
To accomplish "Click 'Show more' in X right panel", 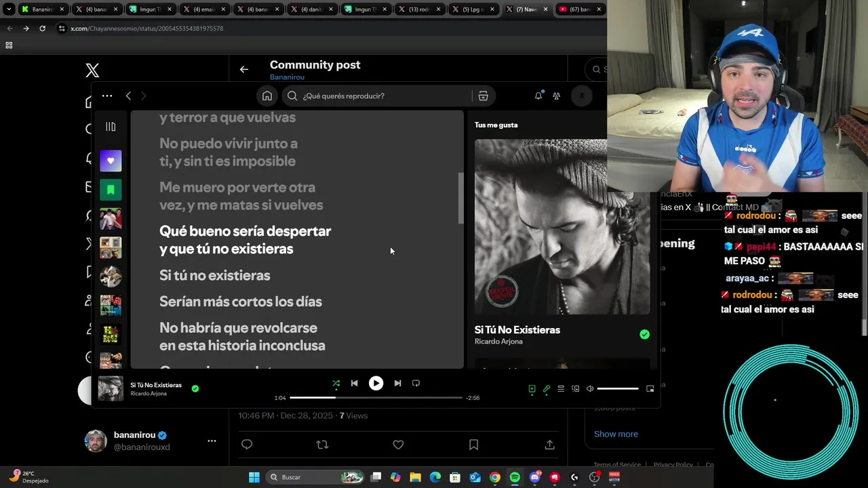I will point(616,434).
